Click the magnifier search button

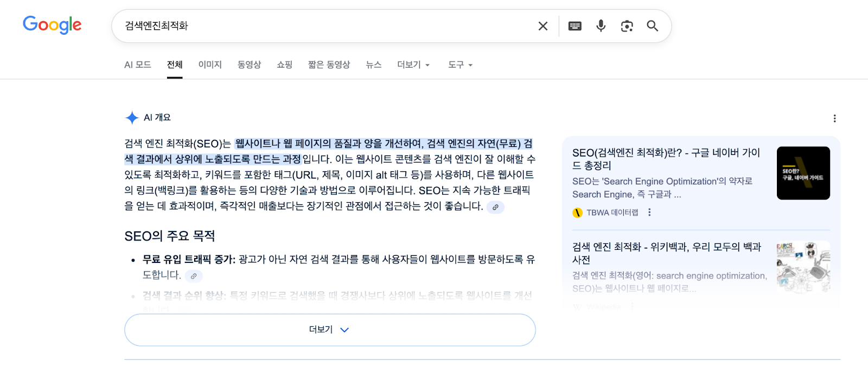[652, 26]
